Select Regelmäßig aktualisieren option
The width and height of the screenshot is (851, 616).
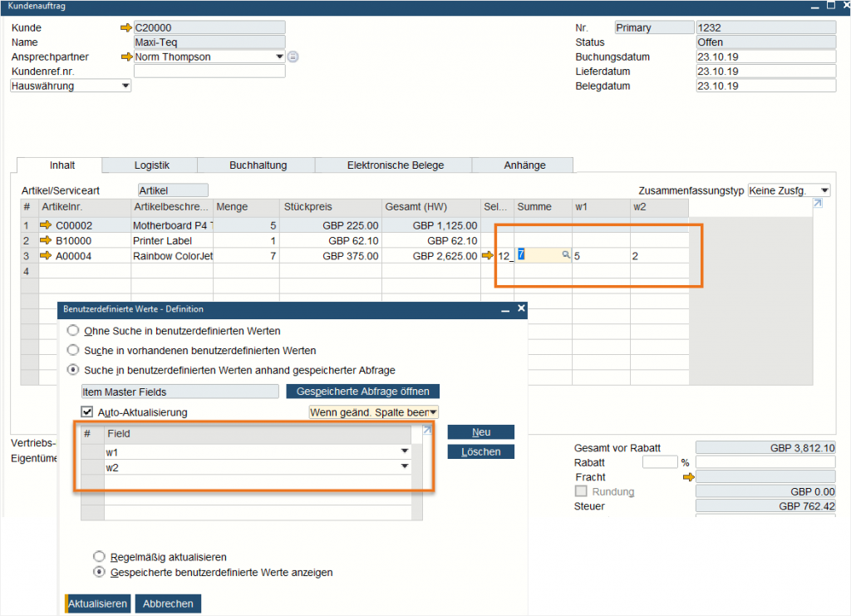[100, 557]
